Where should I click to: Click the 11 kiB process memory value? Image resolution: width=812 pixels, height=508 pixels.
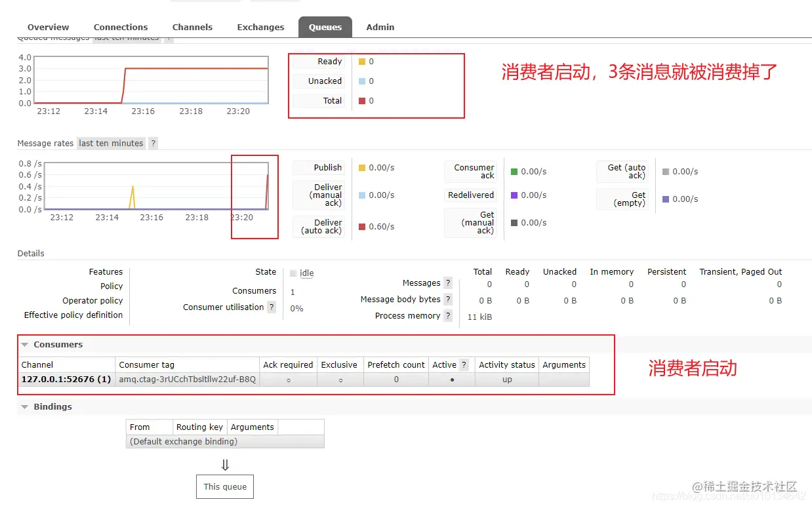tap(479, 317)
